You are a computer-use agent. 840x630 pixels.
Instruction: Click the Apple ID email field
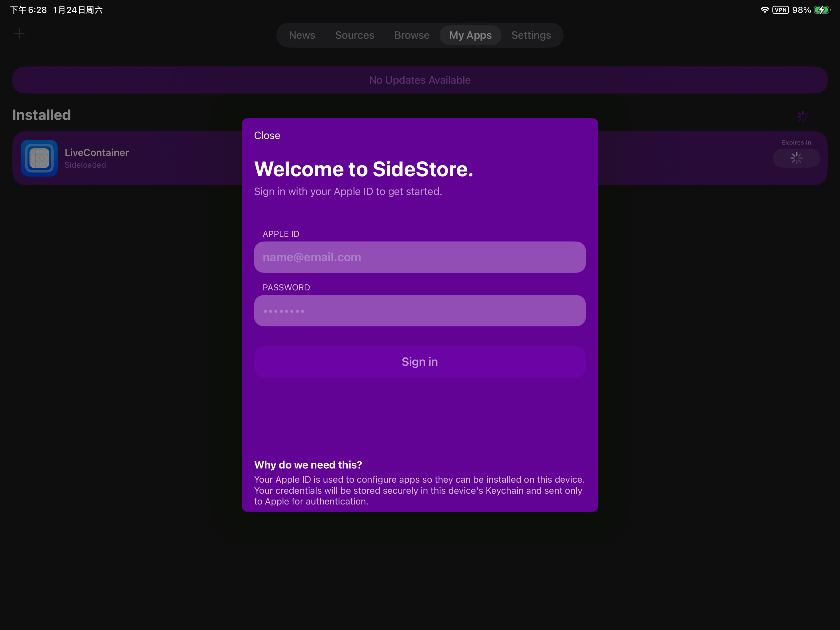[x=420, y=257]
